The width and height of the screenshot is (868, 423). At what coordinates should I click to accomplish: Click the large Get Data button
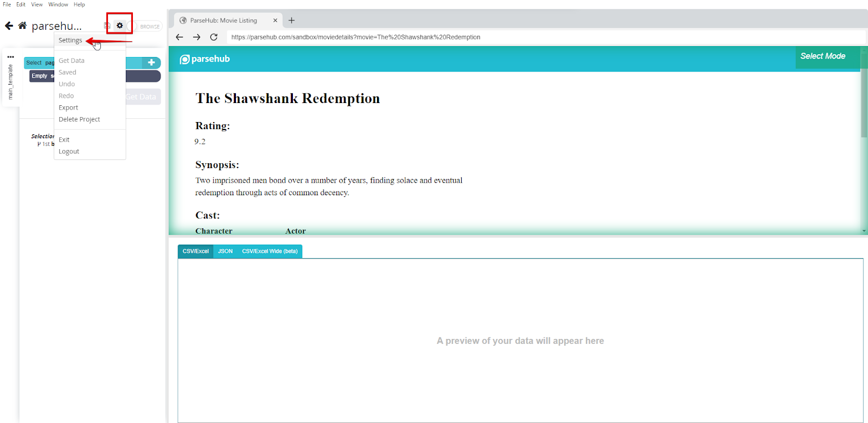(x=143, y=97)
